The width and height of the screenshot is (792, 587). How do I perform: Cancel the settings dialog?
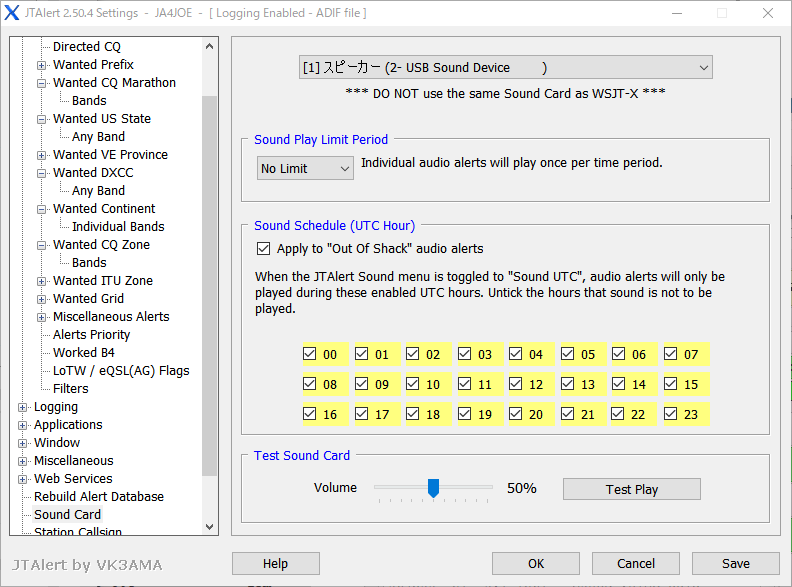click(x=636, y=563)
